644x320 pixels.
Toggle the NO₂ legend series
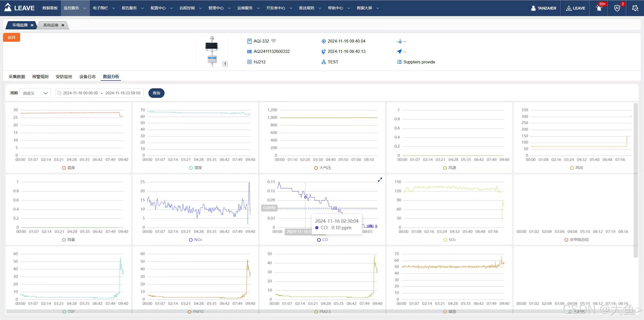(195, 240)
